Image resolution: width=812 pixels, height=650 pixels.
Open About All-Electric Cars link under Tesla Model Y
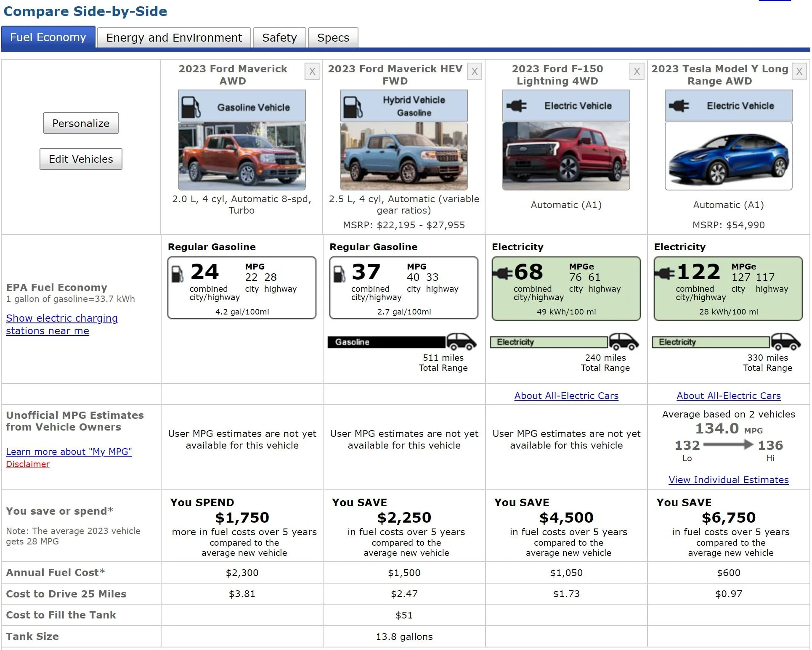coord(729,396)
